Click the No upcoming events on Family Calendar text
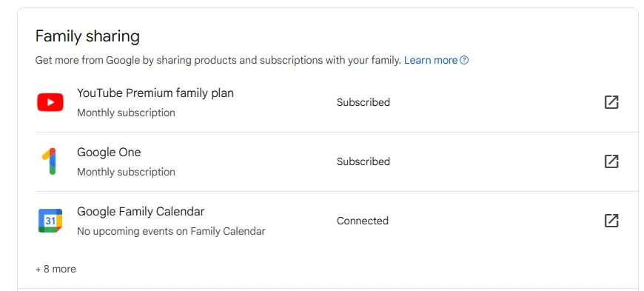This screenshot has width=644, height=291. click(x=171, y=232)
